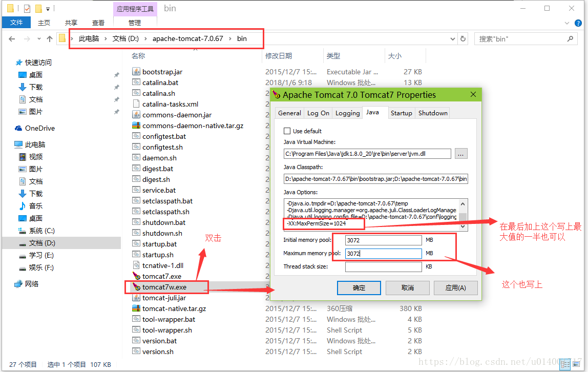Expand the ribbon chevron

tap(567, 23)
